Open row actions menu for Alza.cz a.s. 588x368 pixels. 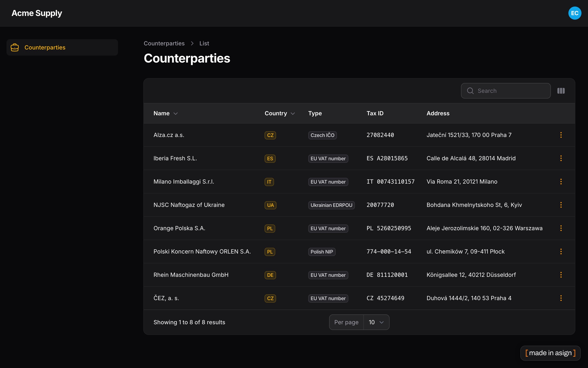(561, 135)
